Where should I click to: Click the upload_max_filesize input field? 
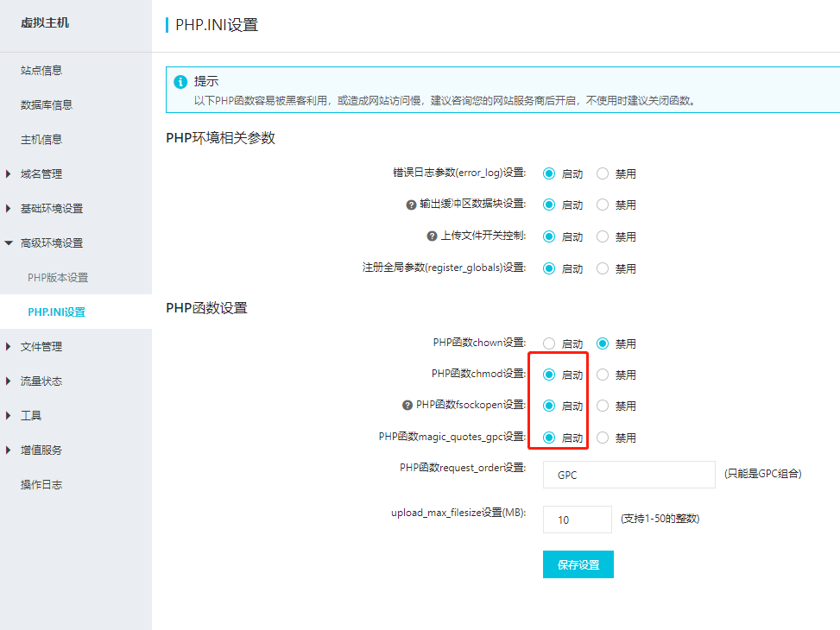[x=577, y=520]
